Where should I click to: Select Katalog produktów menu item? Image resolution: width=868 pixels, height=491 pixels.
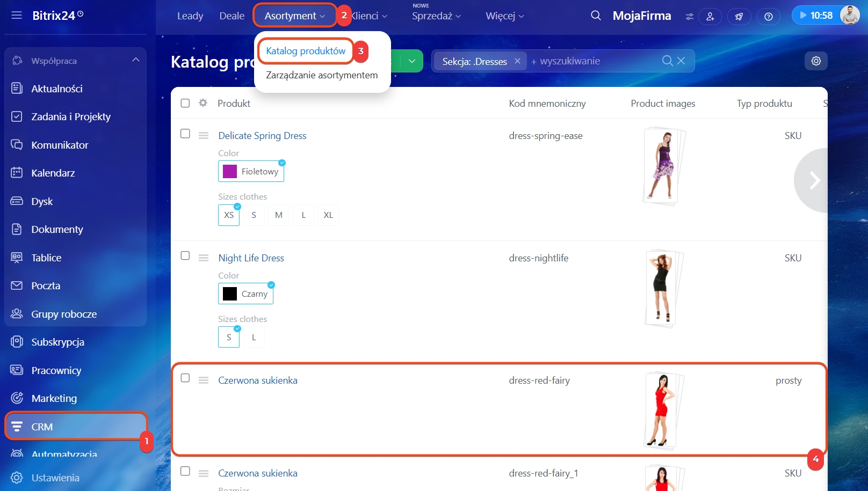(306, 51)
